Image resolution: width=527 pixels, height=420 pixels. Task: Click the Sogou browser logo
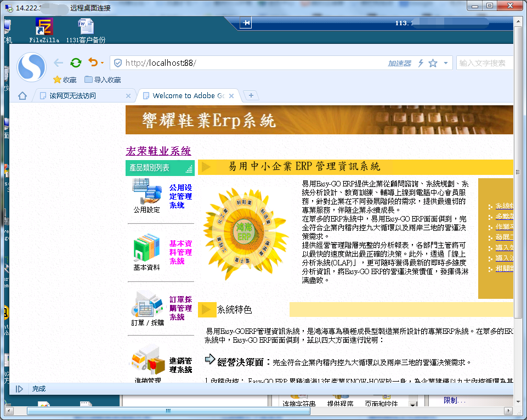31,67
